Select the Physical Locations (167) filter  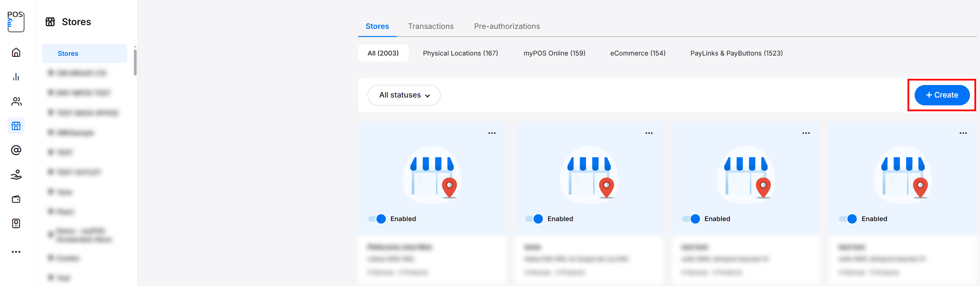tap(460, 53)
